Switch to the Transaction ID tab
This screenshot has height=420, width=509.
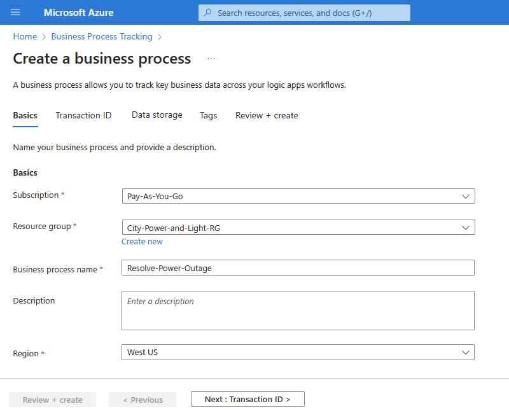point(83,115)
